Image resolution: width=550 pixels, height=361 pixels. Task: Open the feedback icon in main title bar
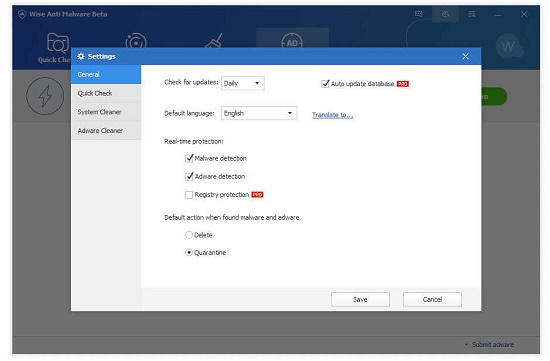click(418, 14)
